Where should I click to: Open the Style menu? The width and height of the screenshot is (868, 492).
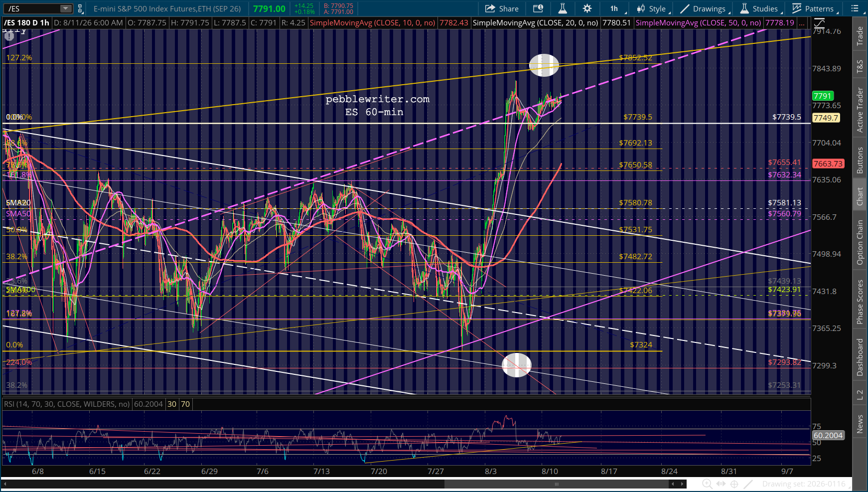pos(653,8)
